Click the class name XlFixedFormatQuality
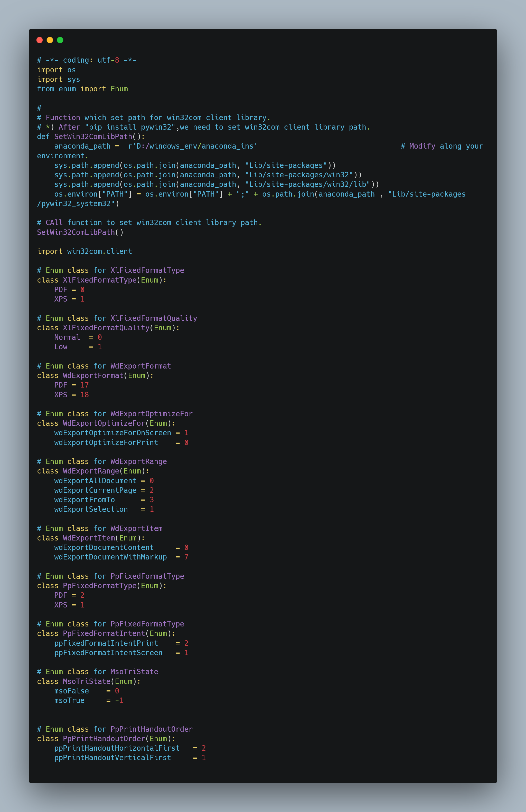 (106, 327)
